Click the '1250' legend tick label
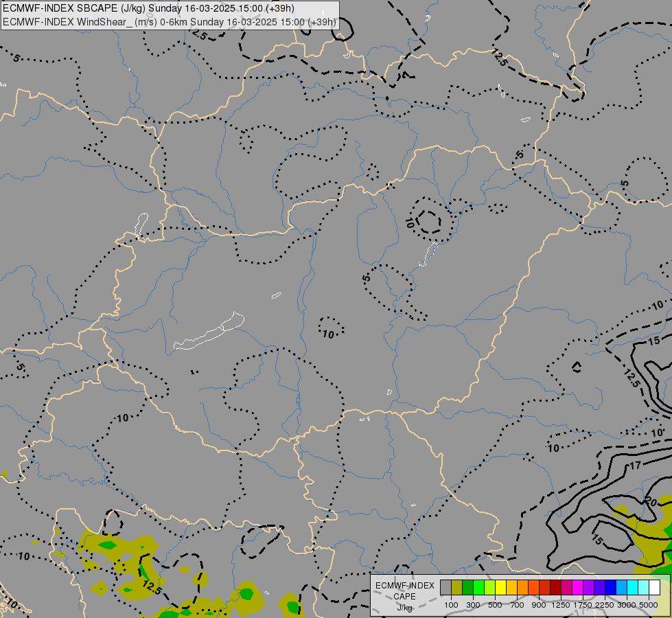The width and height of the screenshot is (672, 618). (x=561, y=605)
